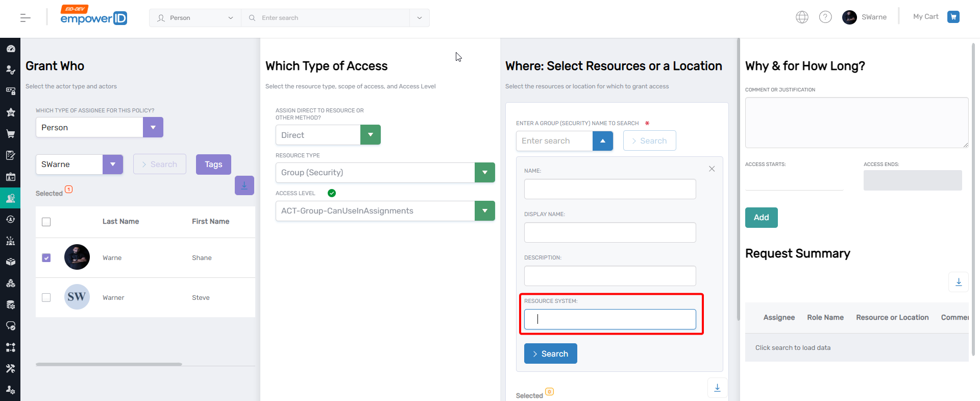
Task: Open the chat checkmark sidebar icon
Action: [10, 326]
